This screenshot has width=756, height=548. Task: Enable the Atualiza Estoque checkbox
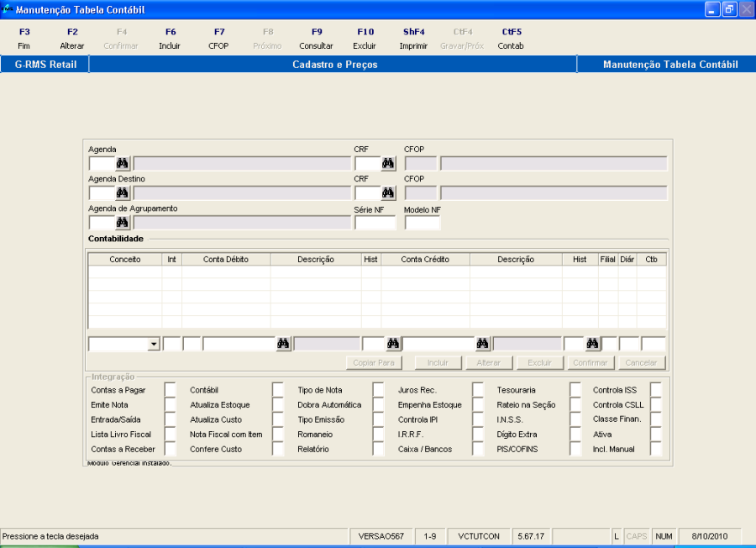point(278,404)
